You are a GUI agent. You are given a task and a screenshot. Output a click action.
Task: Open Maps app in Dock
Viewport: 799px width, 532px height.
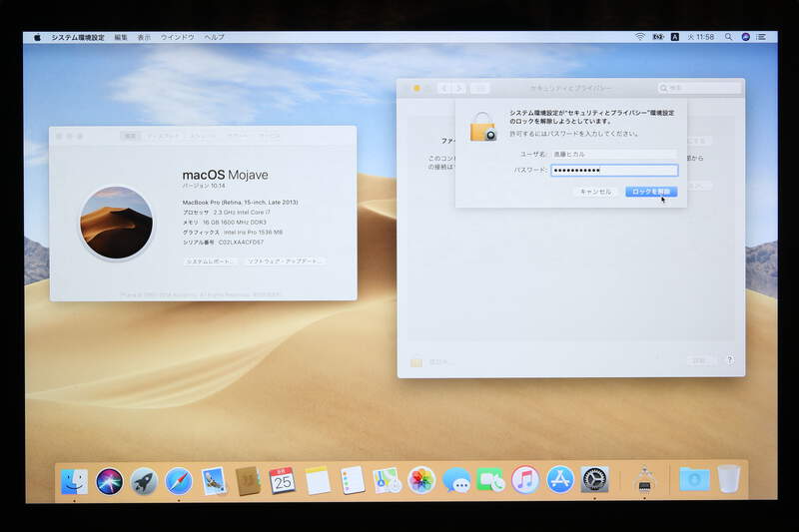pos(387,480)
